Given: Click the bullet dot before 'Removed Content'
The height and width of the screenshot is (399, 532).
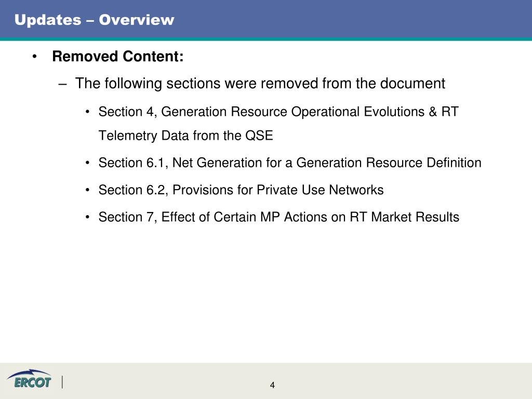Looking at the screenshot, I should coord(34,57).
